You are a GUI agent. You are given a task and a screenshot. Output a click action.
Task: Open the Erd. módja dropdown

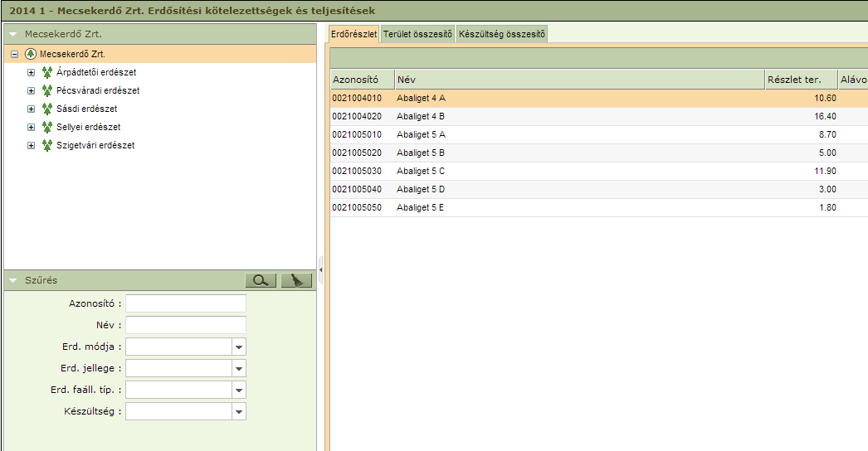tap(239, 347)
